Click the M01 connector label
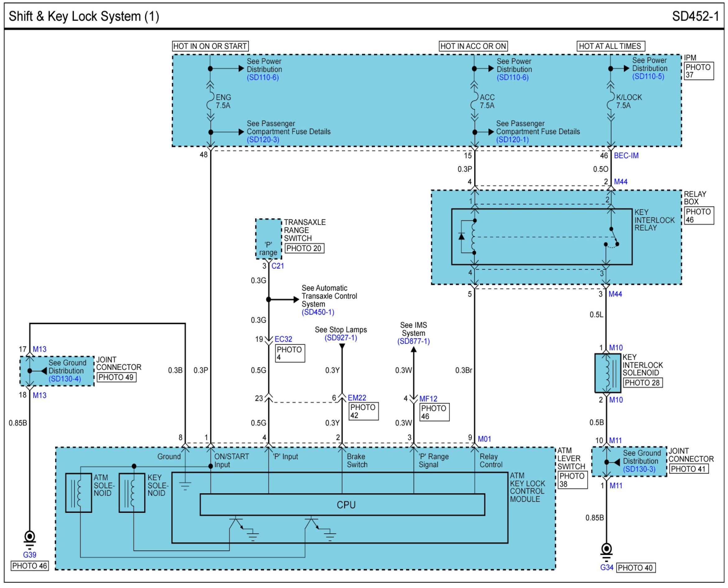 click(x=484, y=439)
